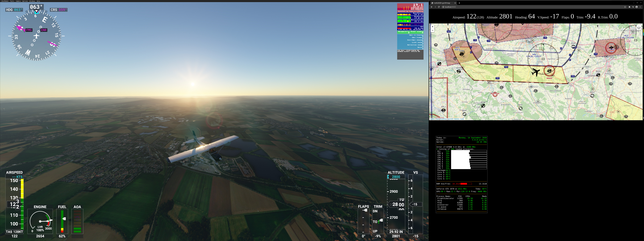Zoom out on the VFR map
644x241 pixels.
point(432,30)
